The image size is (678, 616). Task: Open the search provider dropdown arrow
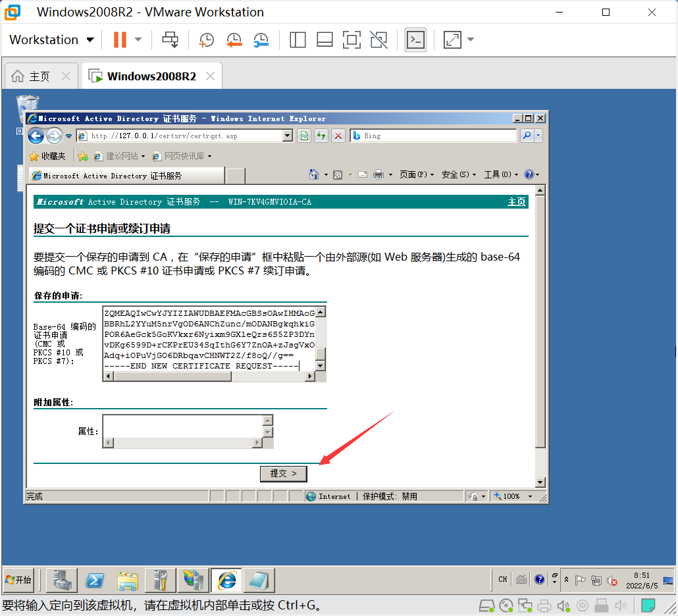click(538, 136)
